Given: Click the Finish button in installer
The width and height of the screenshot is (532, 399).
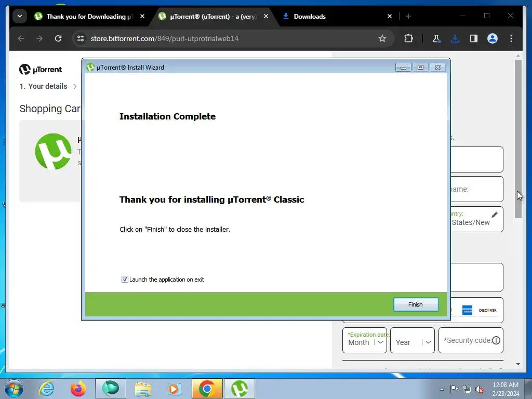Looking at the screenshot, I should pos(416,304).
